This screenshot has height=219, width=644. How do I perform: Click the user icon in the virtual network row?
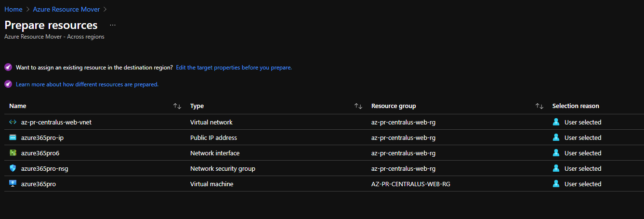pos(556,122)
